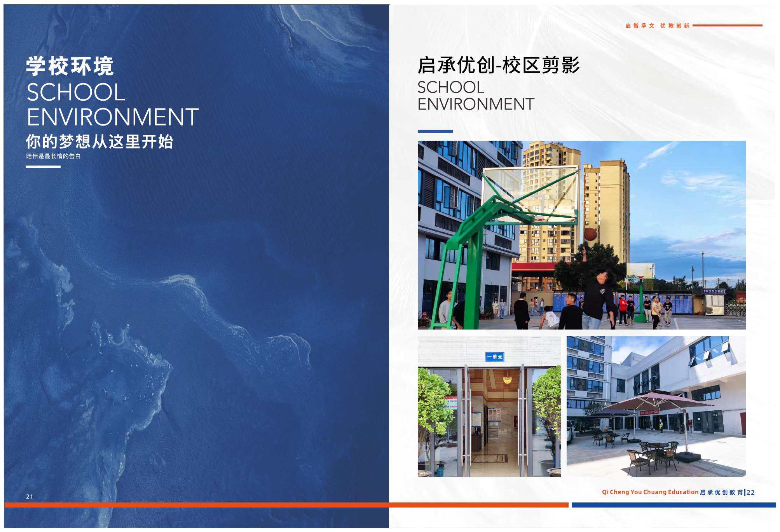Click the basketball in the air

590,235
